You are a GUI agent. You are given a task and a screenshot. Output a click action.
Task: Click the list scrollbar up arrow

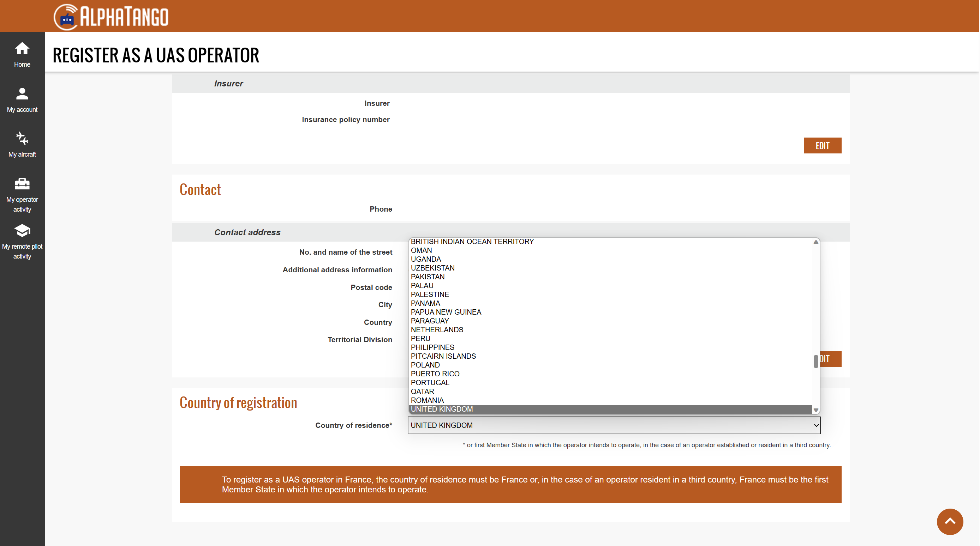coord(815,242)
